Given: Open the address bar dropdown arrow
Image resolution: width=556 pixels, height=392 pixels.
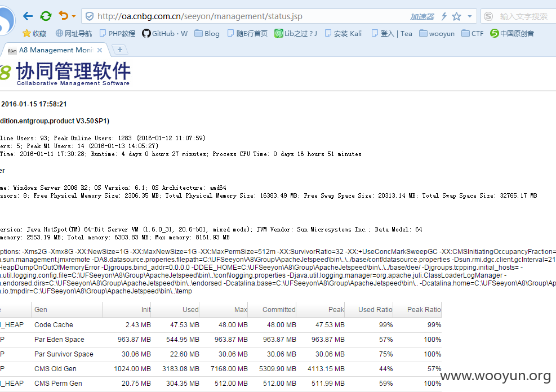Looking at the screenshot, I should tap(470, 16).
